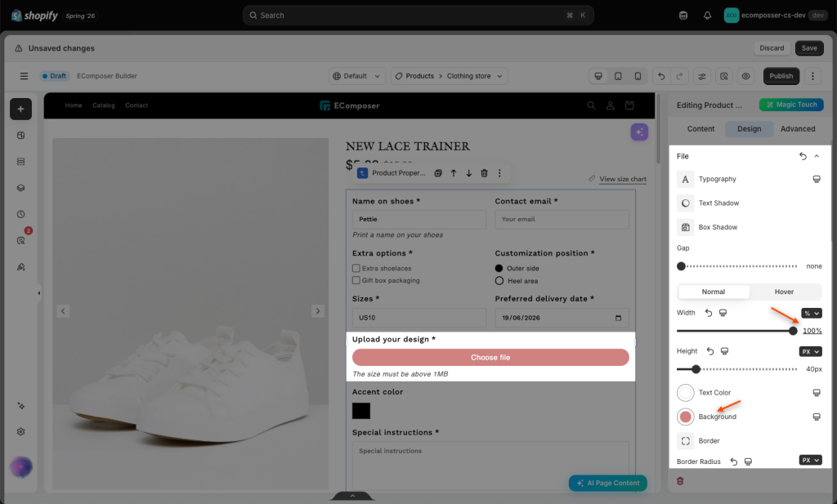This screenshot has width=837, height=504.
Task: Open the View size chart link
Action: point(622,179)
